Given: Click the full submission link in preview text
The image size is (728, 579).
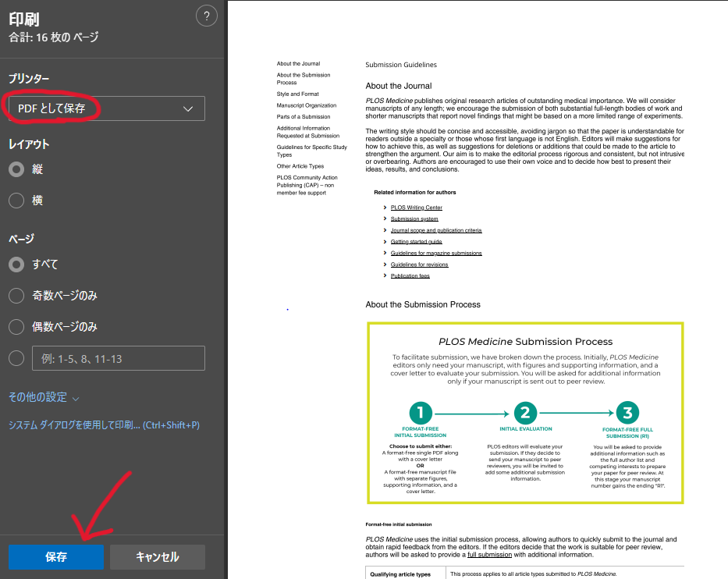Looking at the screenshot, I should point(489,555).
